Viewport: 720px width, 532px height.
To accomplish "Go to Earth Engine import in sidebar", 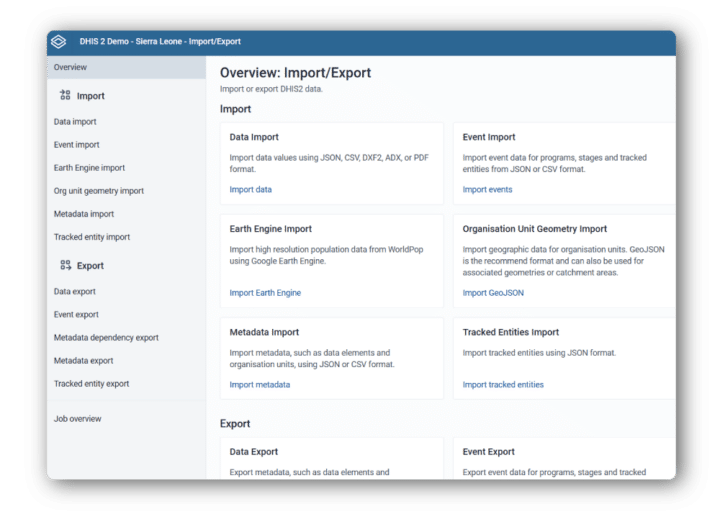I will click(89, 168).
